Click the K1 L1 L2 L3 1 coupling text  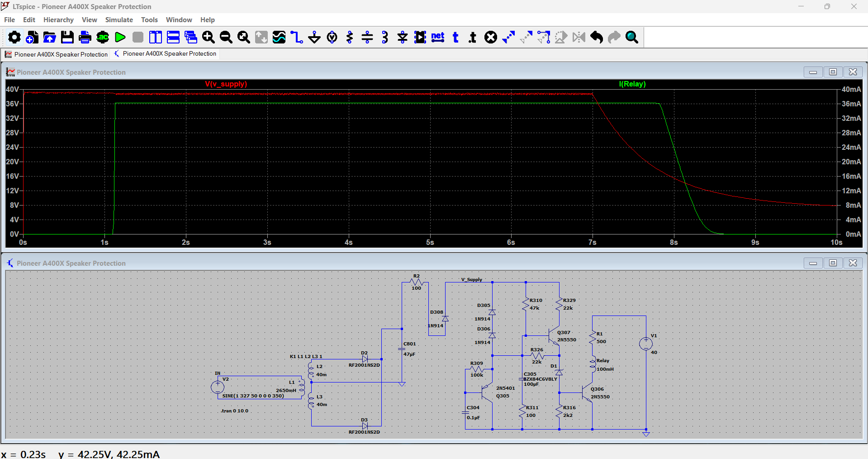pos(306,357)
